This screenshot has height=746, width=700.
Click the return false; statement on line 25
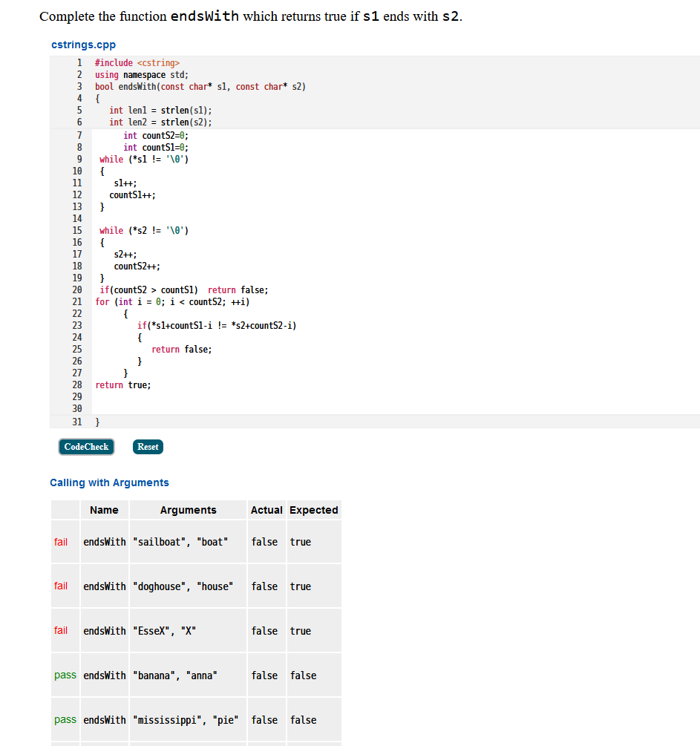point(174,349)
